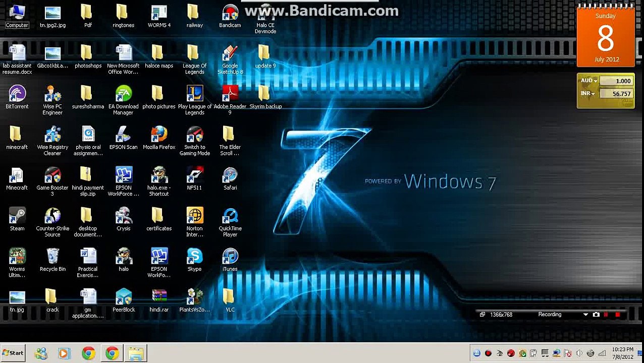Open the PeerBlock desktop shortcut
The height and width of the screenshot is (363, 644).
coord(124,301)
